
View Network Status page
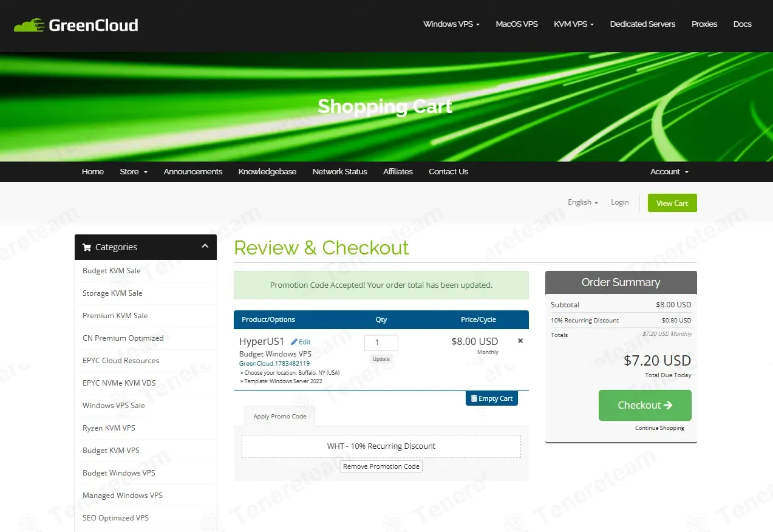coord(339,172)
